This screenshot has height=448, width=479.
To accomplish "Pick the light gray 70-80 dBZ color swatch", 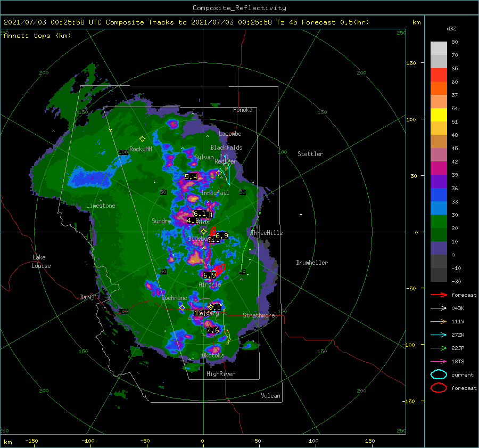I will coord(439,48).
